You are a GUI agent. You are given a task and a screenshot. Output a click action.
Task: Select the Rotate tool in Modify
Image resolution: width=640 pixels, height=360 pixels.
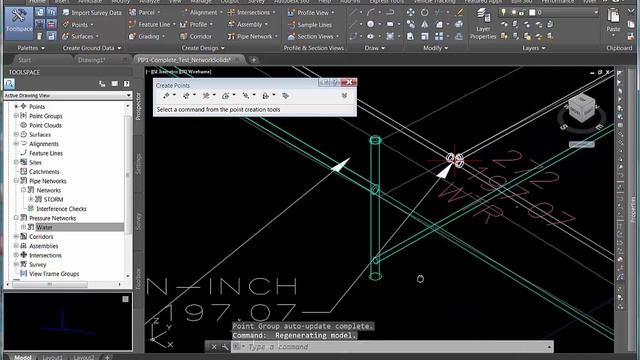click(x=424, y=13)
